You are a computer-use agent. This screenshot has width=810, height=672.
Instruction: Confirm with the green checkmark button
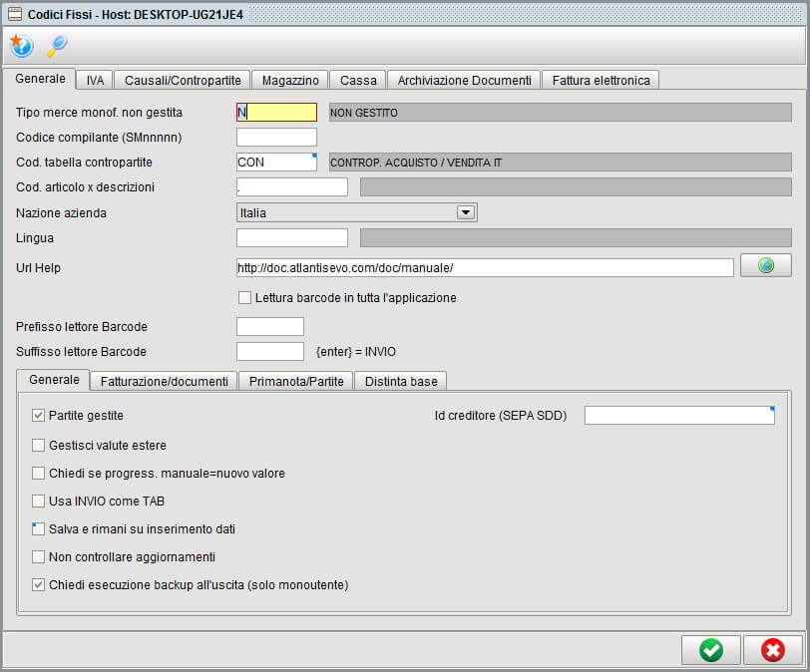tap(710, 649)
